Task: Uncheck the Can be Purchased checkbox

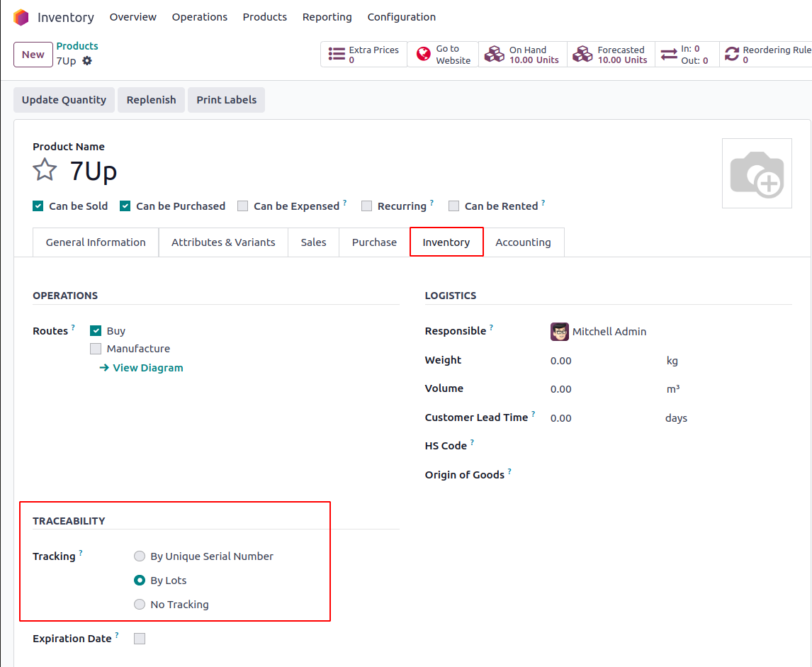Action: (x=125, y=206)
